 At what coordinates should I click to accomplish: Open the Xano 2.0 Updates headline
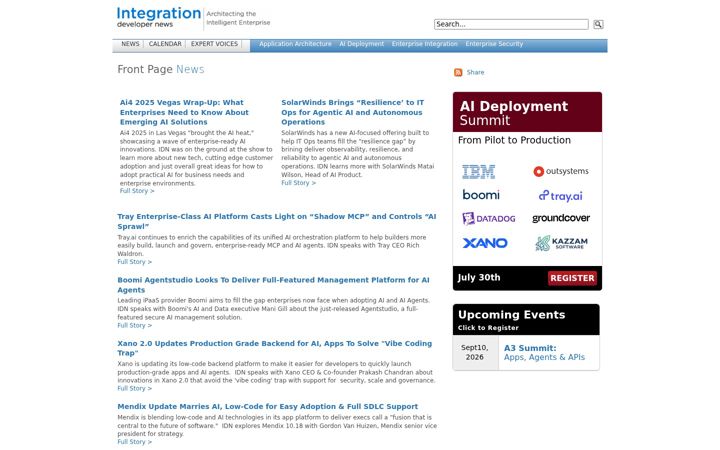(x=275, y=348)
